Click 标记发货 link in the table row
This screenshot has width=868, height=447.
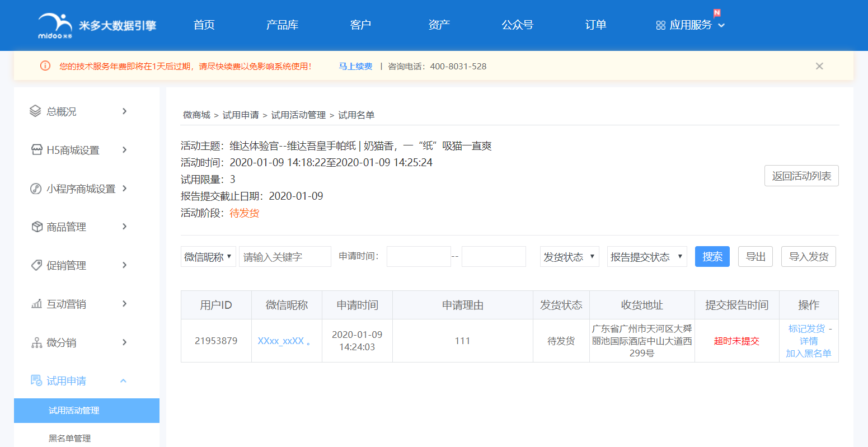[806, 328]
